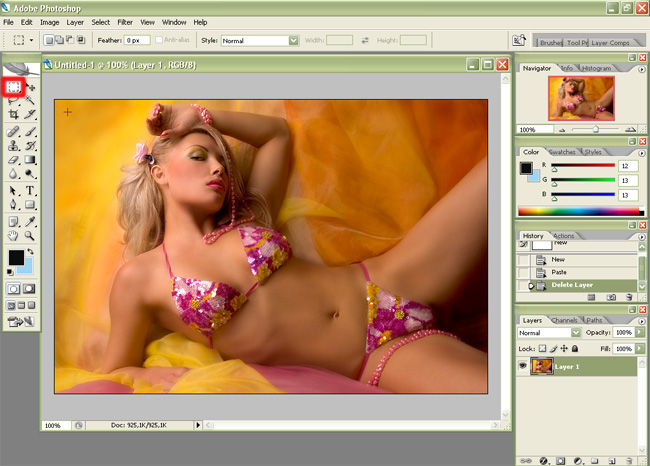This screenshot has height=466, width=650.
Task: Toggle lock transparent pixels for layer
Action: pos(542,349)
